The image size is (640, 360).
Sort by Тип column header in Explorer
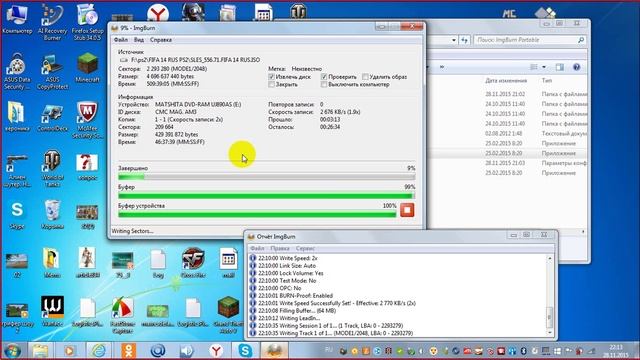click(x=547, y=80)
